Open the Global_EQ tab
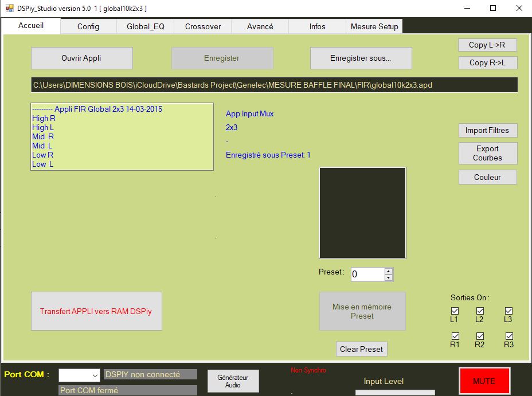532x396 pixels. tap(146, 26)
